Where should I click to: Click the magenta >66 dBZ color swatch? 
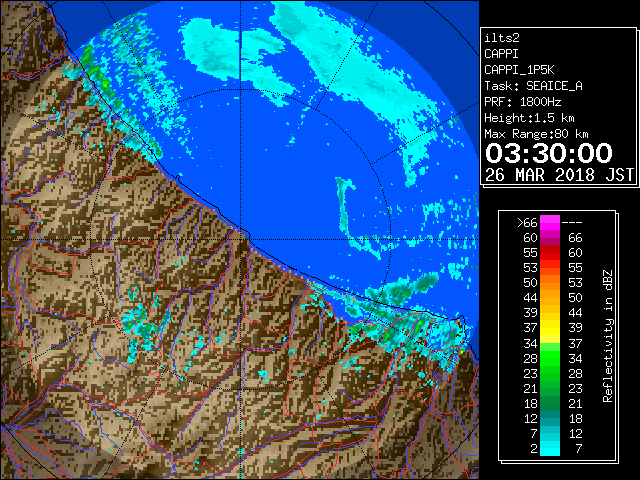(x=550, y=222)
